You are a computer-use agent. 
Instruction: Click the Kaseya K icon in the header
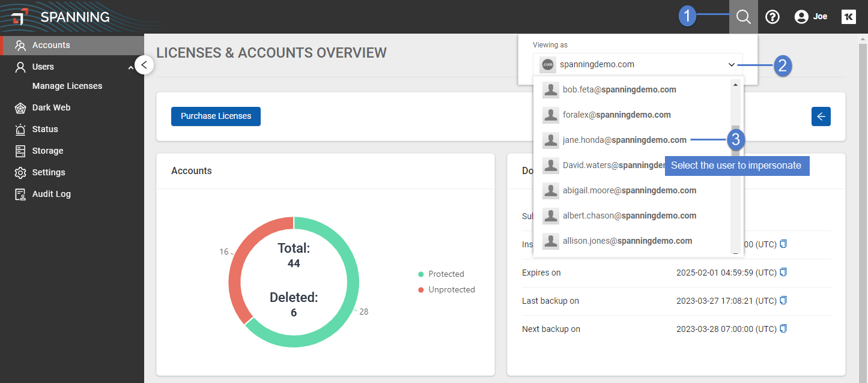tap(849, 17)
